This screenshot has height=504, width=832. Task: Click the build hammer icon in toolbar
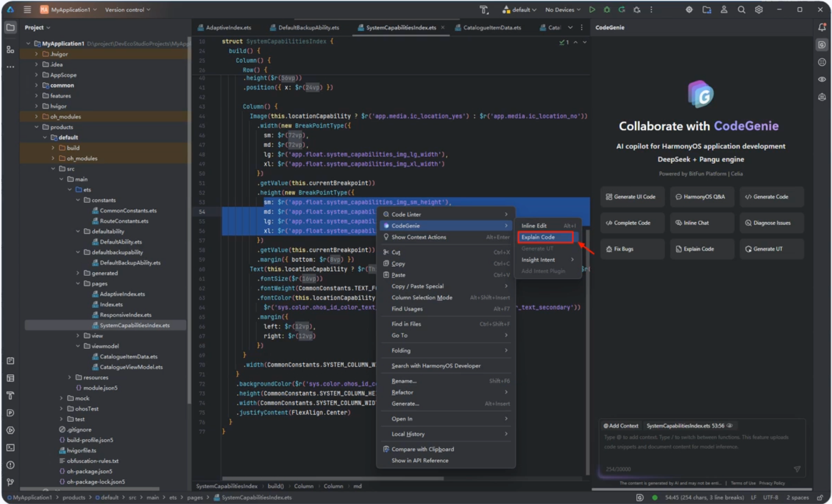pyautogui.click(x=483, y=10)
